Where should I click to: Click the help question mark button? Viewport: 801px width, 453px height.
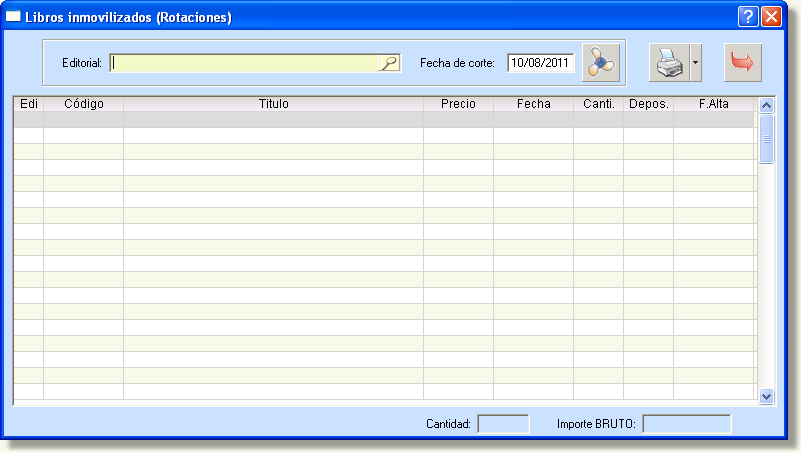[748, 17]
